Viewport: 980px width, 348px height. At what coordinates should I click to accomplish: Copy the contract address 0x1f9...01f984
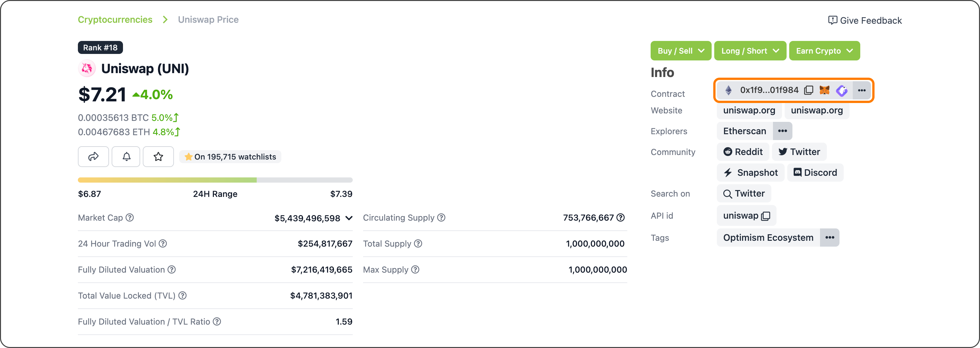tap(808, 90)
